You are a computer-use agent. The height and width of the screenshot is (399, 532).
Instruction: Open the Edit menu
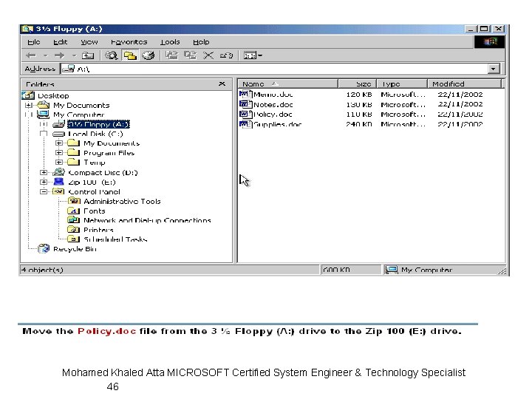[x=61, y=42]
